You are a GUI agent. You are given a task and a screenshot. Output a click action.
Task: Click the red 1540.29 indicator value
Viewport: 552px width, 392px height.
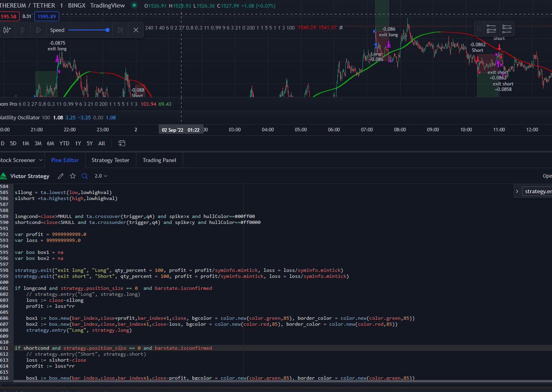(307, 28)
